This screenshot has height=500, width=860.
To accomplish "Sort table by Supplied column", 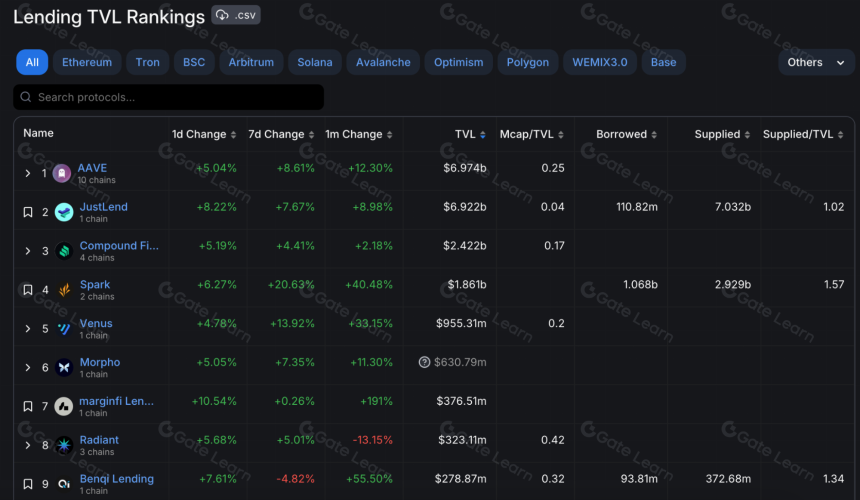I will pos(722,134).
